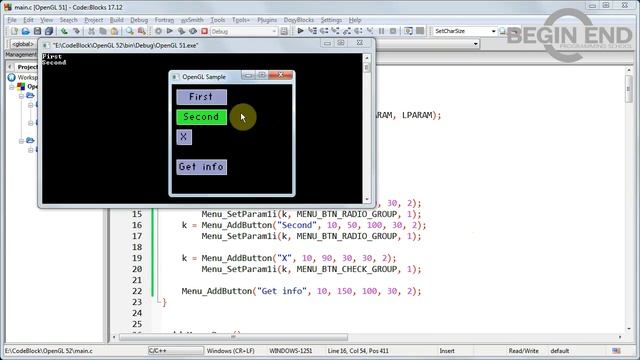Click the Break debugger pause icon
This screenshot has height=360, width=640.
(382, 31)
